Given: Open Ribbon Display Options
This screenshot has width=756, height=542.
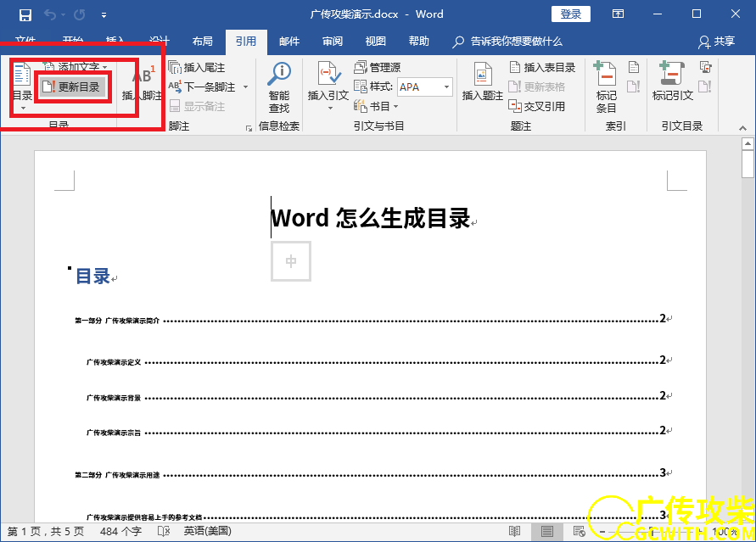Looking at the screenshot, I should click(x=618, y=14).
